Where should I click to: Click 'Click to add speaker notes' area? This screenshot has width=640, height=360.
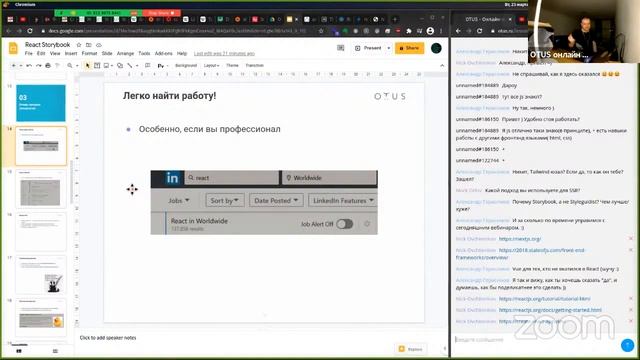[108, 338]
